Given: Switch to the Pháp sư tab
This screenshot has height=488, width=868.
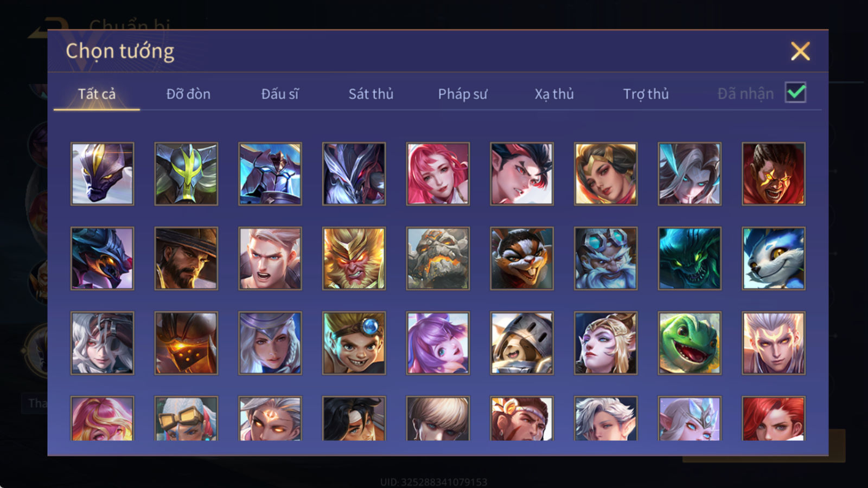Looking at the screenshot, I should coord(463,94).
